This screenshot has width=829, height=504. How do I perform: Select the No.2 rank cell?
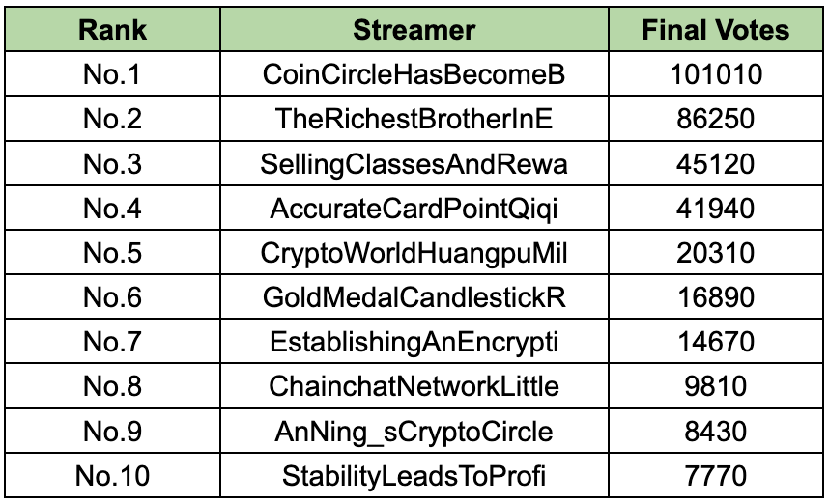click(112, 119)
